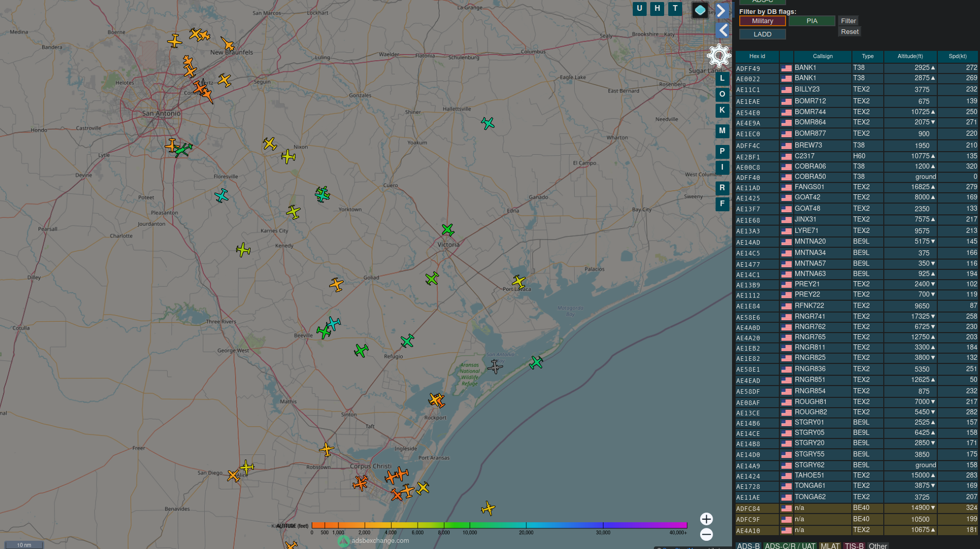
Task: Select the BILLY23 aircraft row
Action: pos(856,89)
